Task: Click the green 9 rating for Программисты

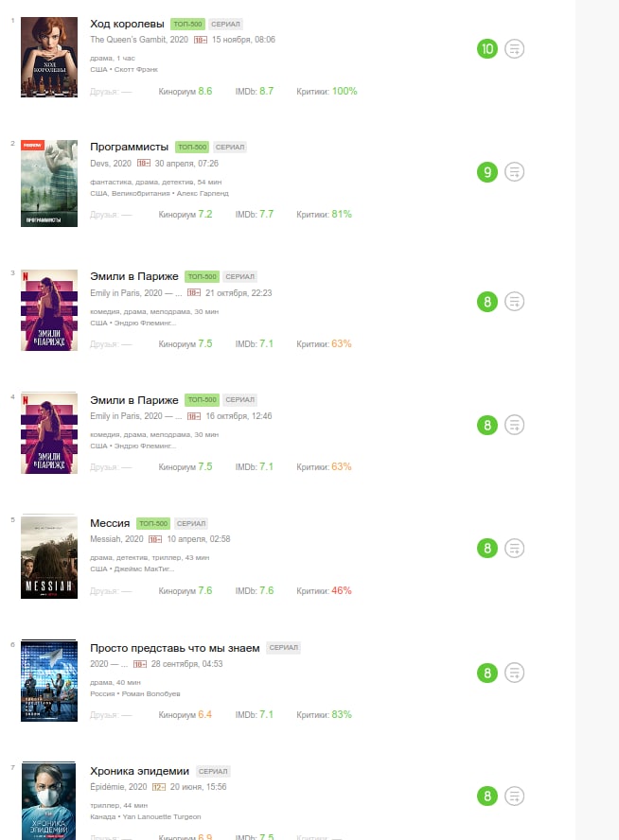Action: tap(487, 172)
